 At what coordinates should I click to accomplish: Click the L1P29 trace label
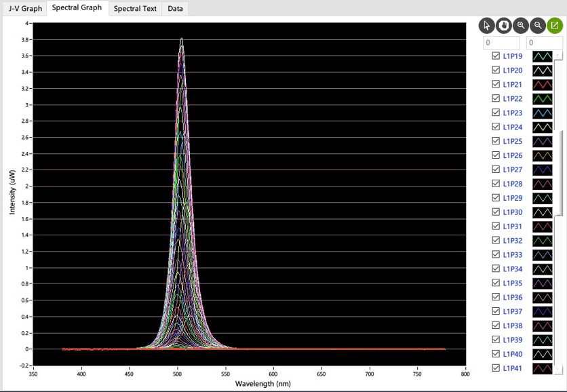[x=512, y=198]
